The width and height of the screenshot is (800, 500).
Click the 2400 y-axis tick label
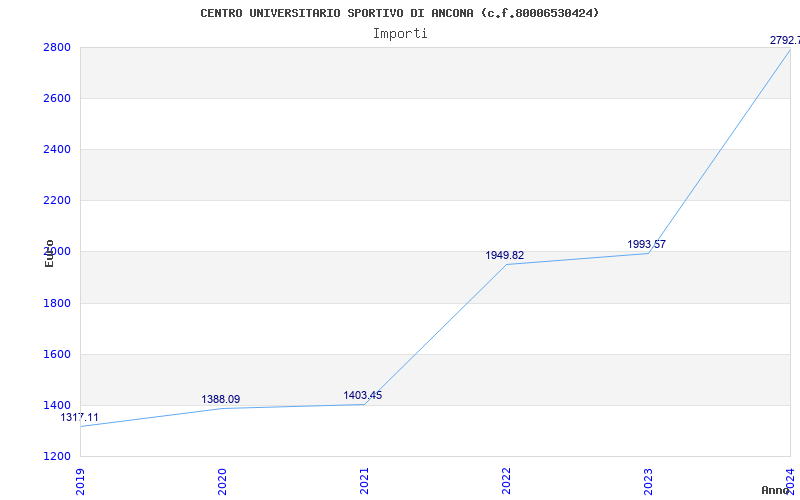click(x=57, y=149)
